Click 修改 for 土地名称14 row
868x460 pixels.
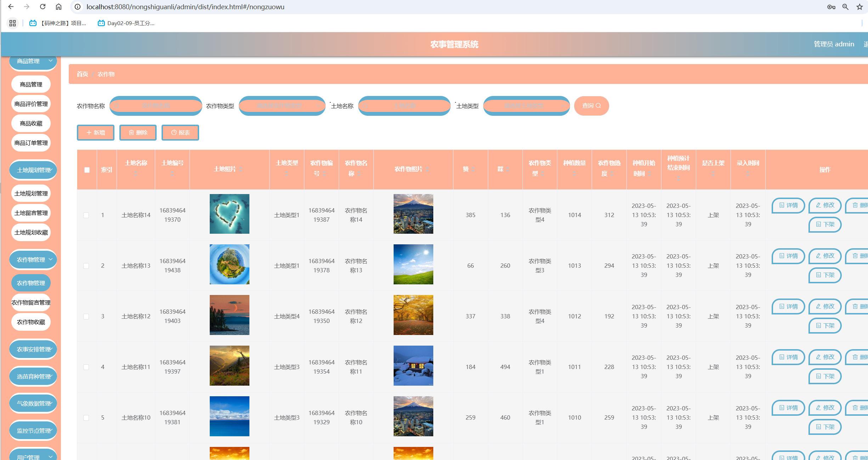coord(825,205)
